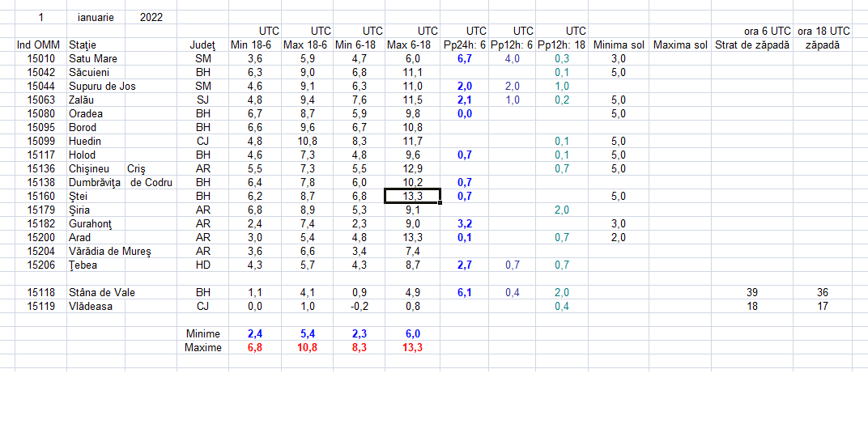The image size is (868, 437).
Task: Click the 'Maxime' summary label
Action: (x=202, y=348)
